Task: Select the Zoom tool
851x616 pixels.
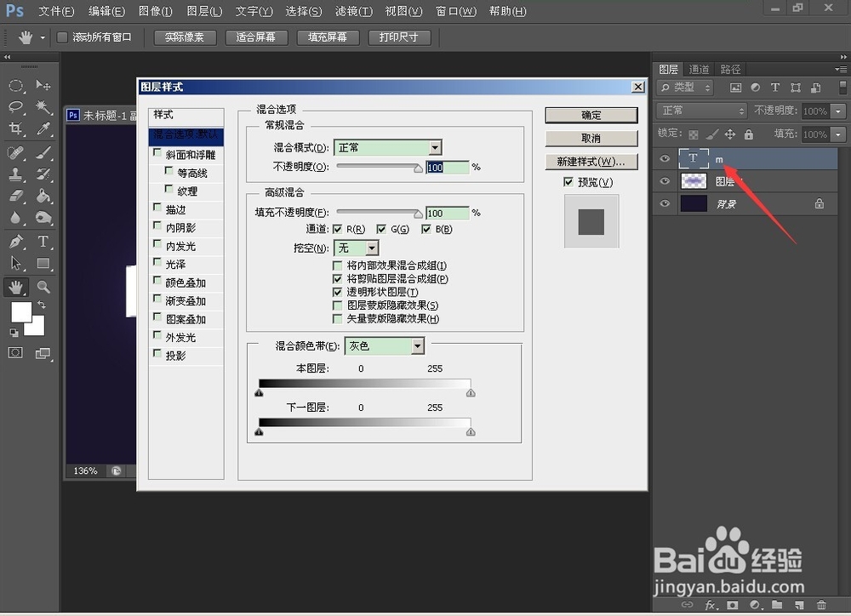Action: [43, 287]
